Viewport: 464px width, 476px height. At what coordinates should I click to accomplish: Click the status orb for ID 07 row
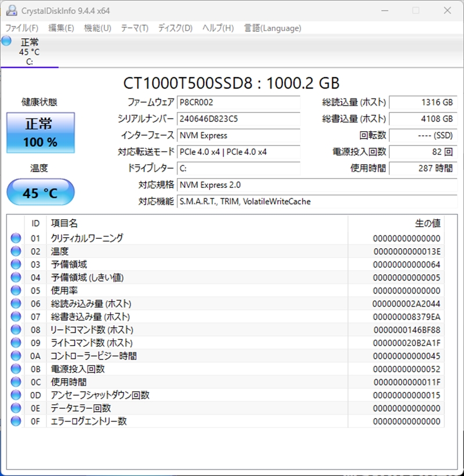coord(16,317)
